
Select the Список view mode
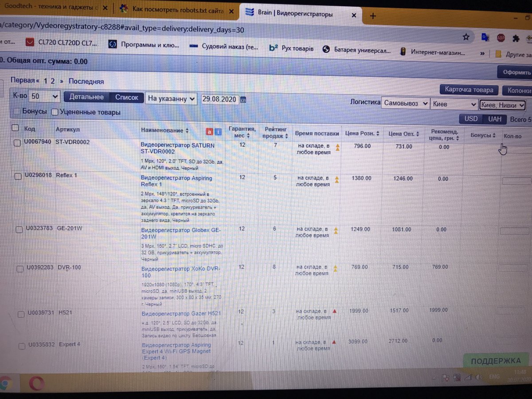click(127, 98)
